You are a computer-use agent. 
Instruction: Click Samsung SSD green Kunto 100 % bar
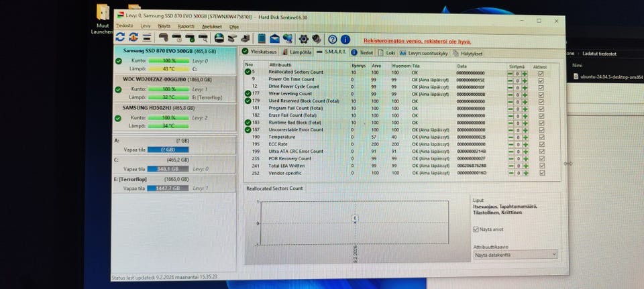click(168, 61)
